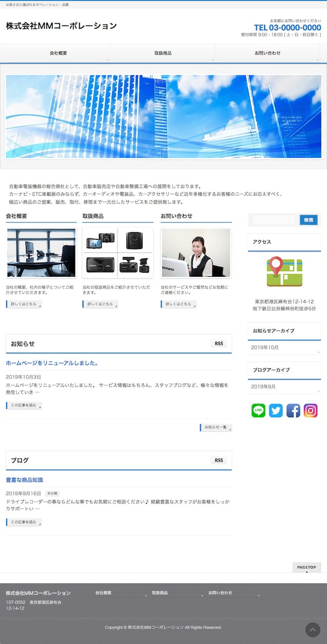
Task: Open the dash cameras 取扱商品 thumbnail
Action: (x=118, y=253)
